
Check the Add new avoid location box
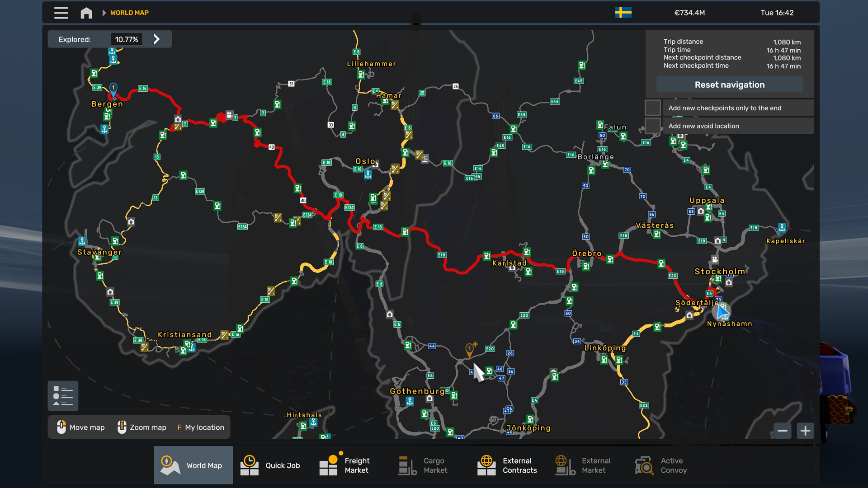pyautogui.click(x=652, y=125)
